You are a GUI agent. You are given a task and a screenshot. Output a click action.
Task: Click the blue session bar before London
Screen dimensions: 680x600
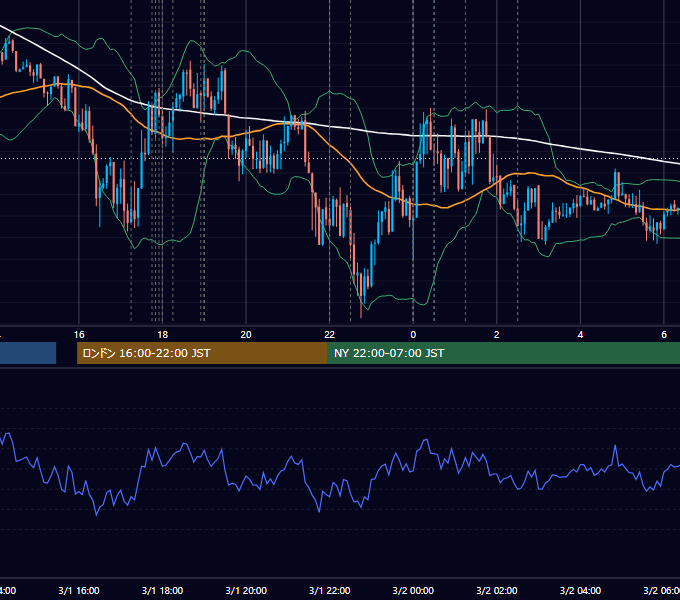pos(28,353)
